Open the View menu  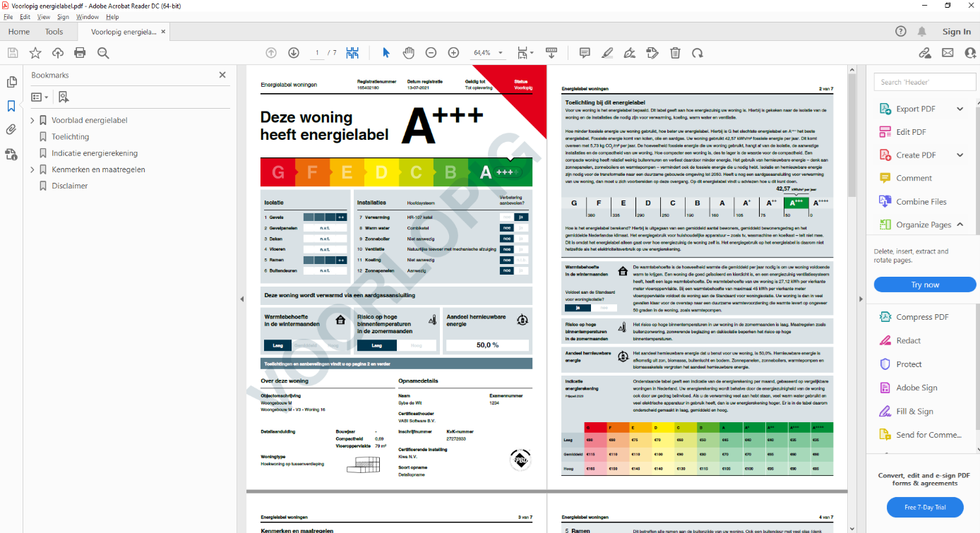(44, 17)
